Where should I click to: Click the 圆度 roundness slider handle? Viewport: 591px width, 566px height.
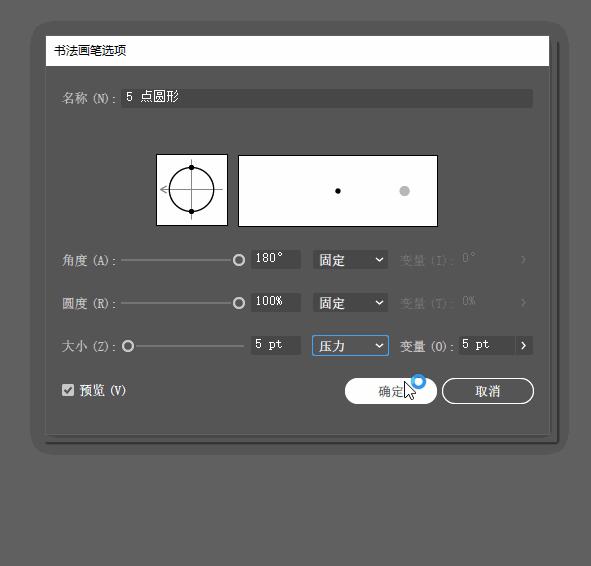click(239, 303)
